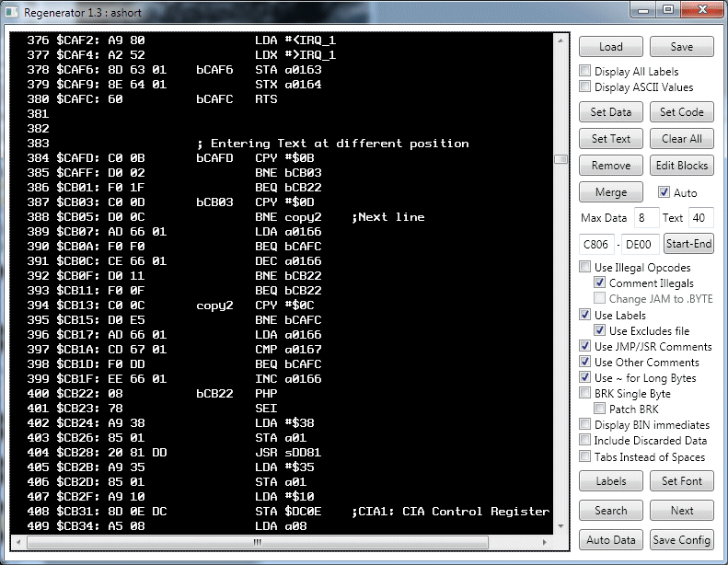Select line 383 comment 'Entering Text at different position'

(x=332, y=144)
